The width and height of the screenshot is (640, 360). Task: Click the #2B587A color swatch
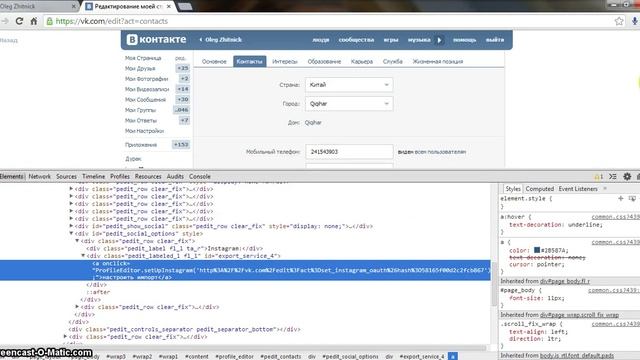point(537,250)
